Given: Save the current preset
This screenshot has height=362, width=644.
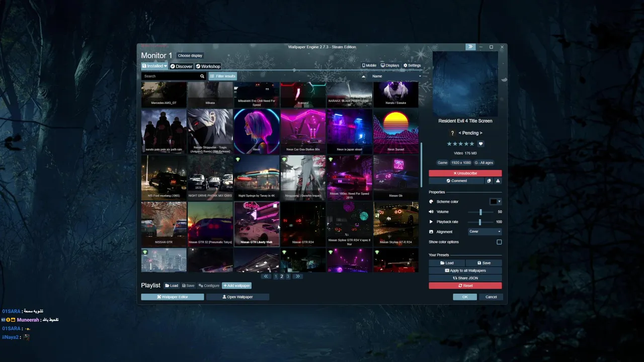Looking at the screenshot, I should click(x=484, y=263).
